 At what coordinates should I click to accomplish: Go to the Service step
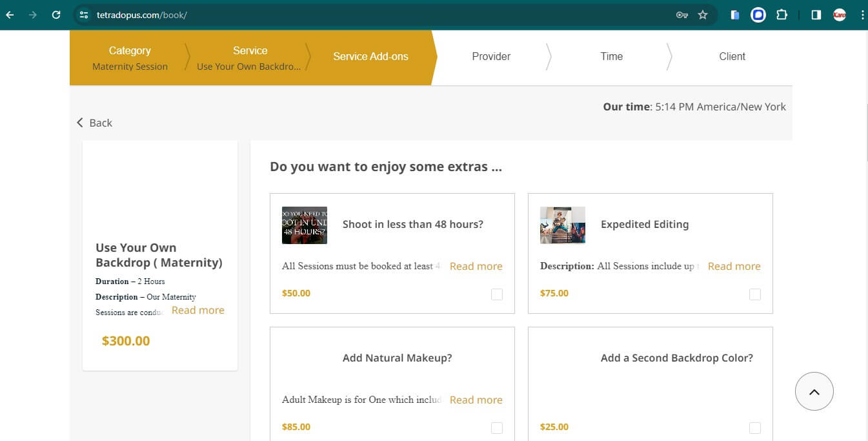[x=250, y=57]
